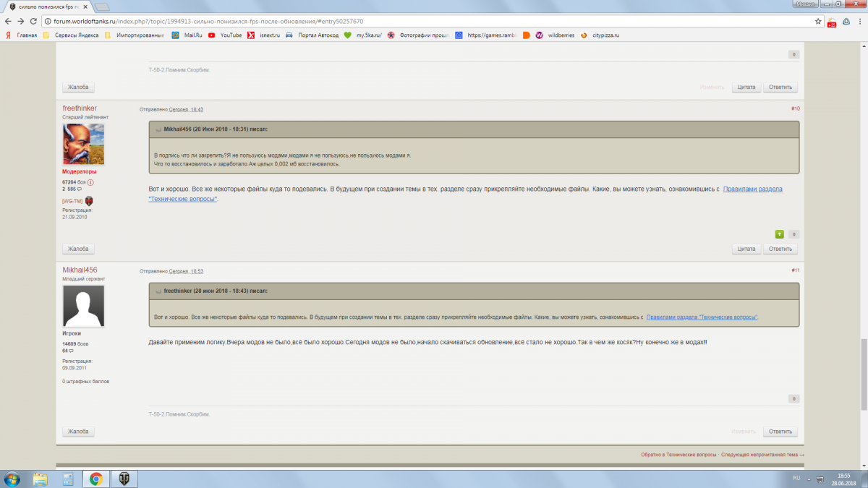The height and width of the screenshot is (488, 868).
Task: Click '0 штрафных баллов' text under Mikhail456
Action: click(86, 381)
